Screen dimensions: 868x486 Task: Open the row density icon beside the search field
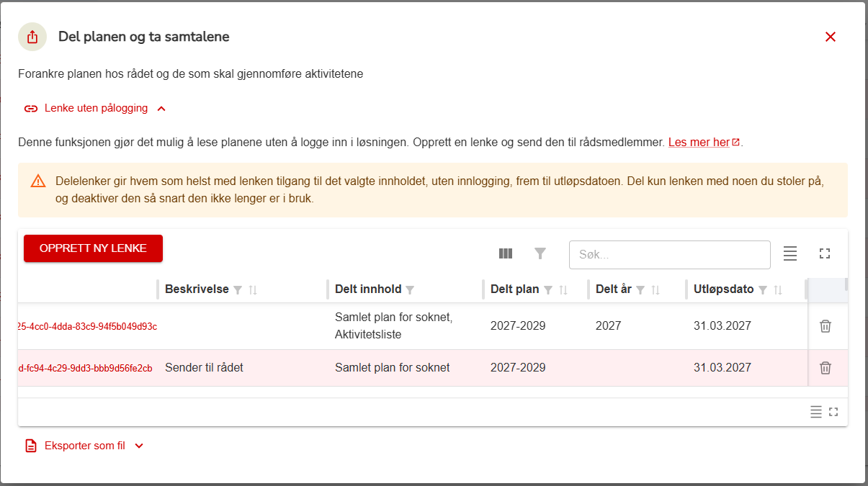tap(790, 253)
